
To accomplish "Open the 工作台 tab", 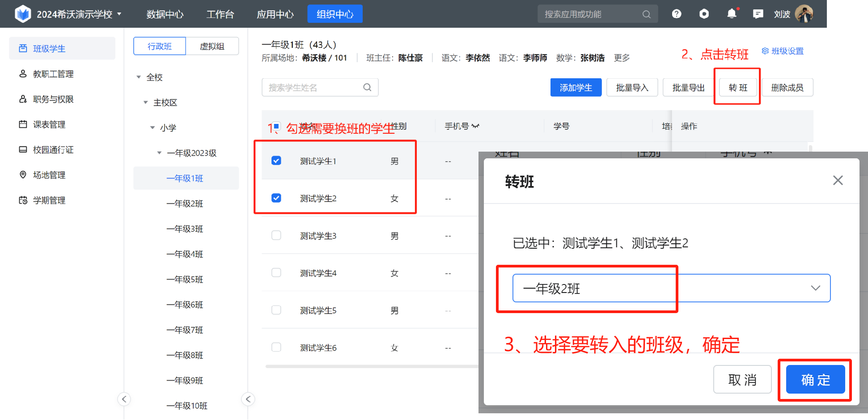I will (x=220, y=14).
